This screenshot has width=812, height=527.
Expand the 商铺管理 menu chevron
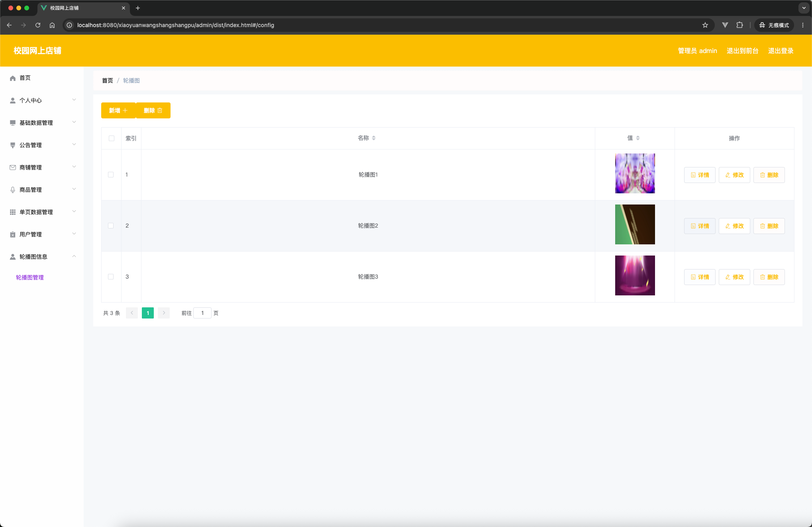[x=74, y=167]
